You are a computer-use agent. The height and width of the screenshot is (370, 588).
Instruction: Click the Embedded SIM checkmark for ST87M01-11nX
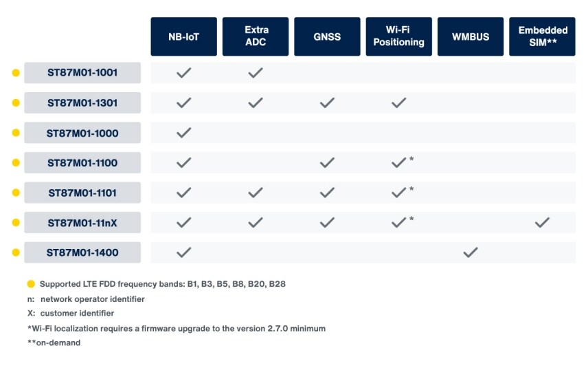tap(542, 222)
